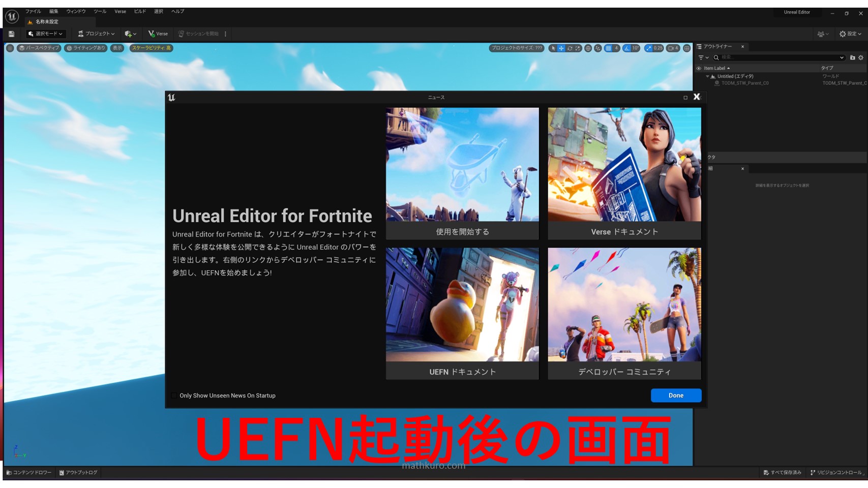Open the session options three-dot menu
The width and height of the screenshot is (868, 488).
[x=226, y=34]
